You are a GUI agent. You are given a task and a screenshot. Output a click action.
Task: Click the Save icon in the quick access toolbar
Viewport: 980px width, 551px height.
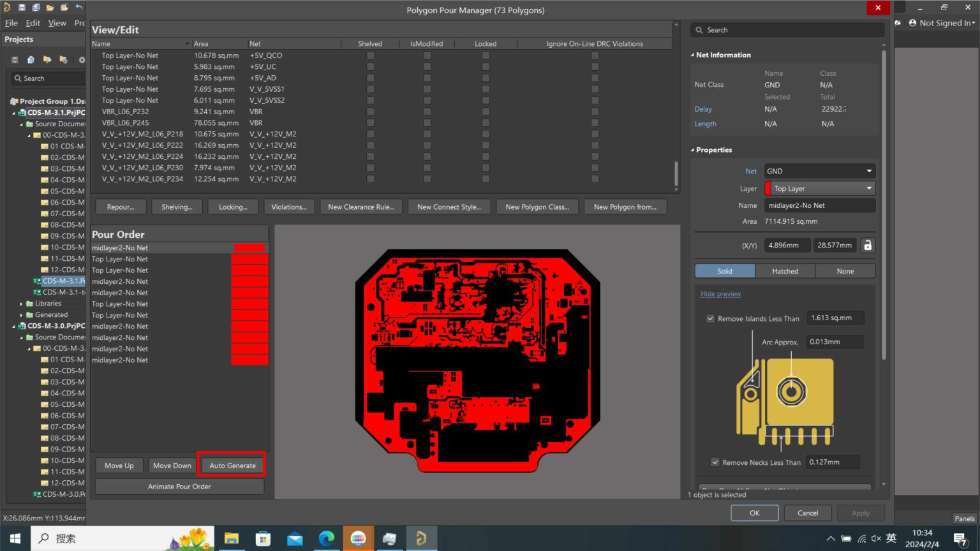point(22,8)
